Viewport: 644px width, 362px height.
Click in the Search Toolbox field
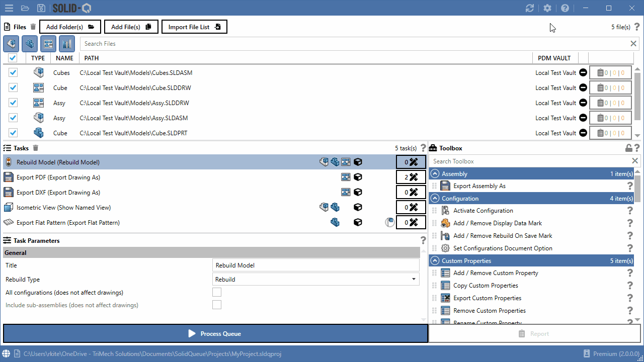[529, 161]
